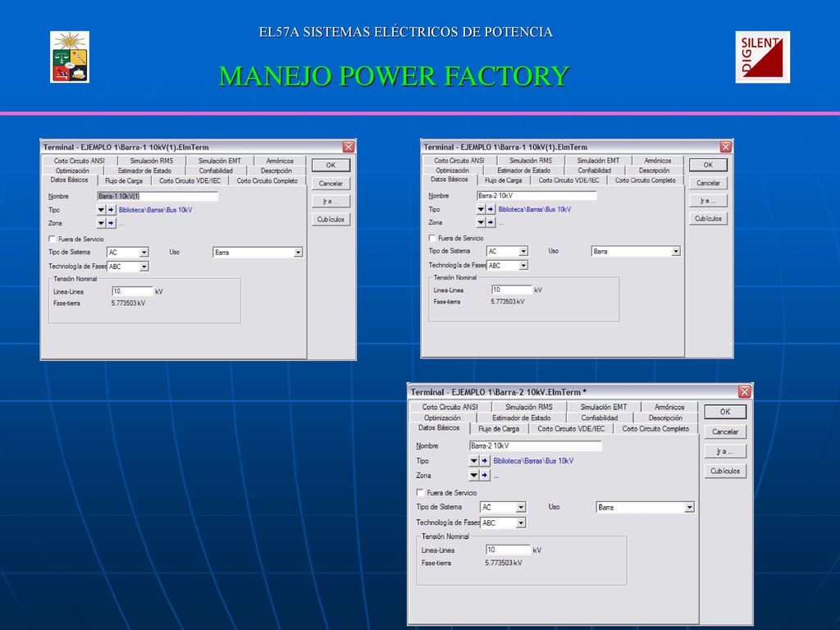Close the upper-right Terminal dialog

coord(726,147)
